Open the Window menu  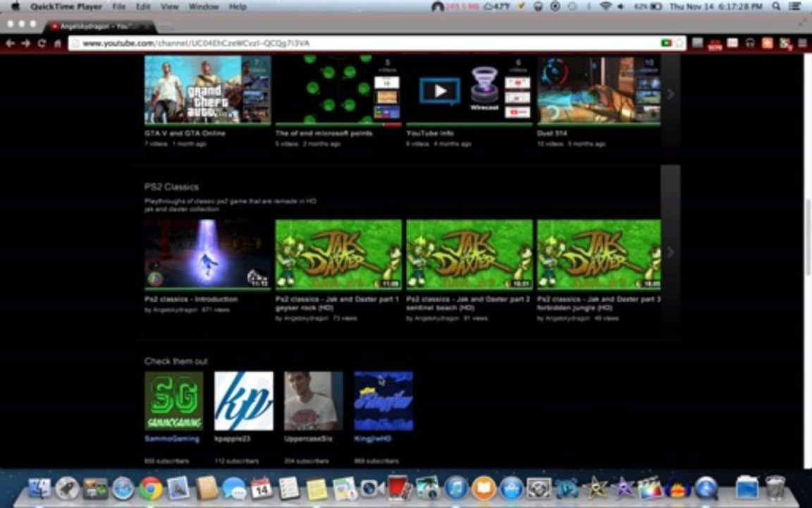[203, 7]
